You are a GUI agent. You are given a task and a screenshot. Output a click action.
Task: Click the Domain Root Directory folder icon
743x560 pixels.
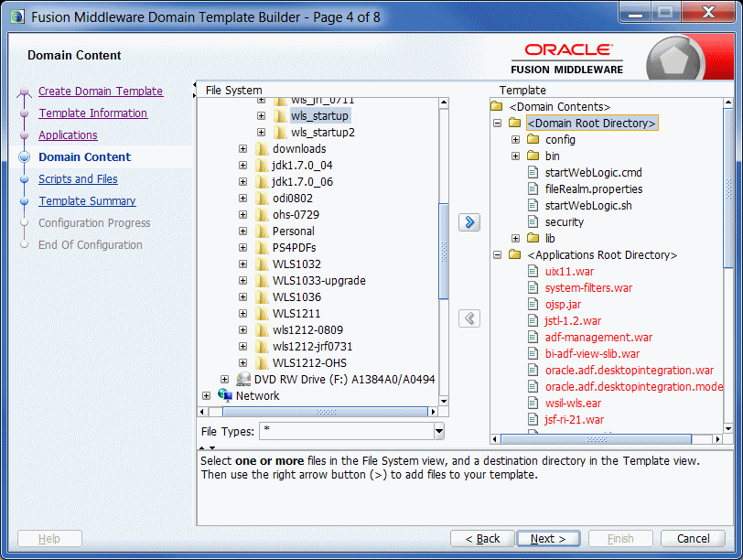(x=514, y=123)
